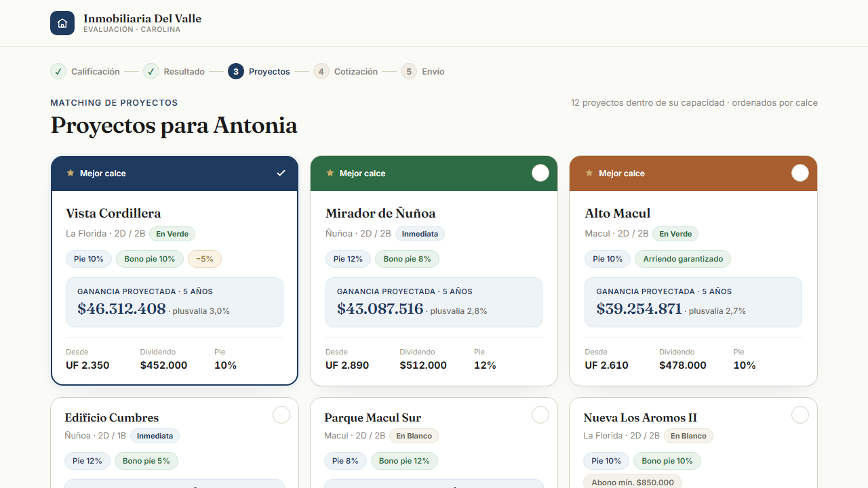Click the $46.312.408 projected gain
This screenshot has height=488, width=868.
pos(121,309)
